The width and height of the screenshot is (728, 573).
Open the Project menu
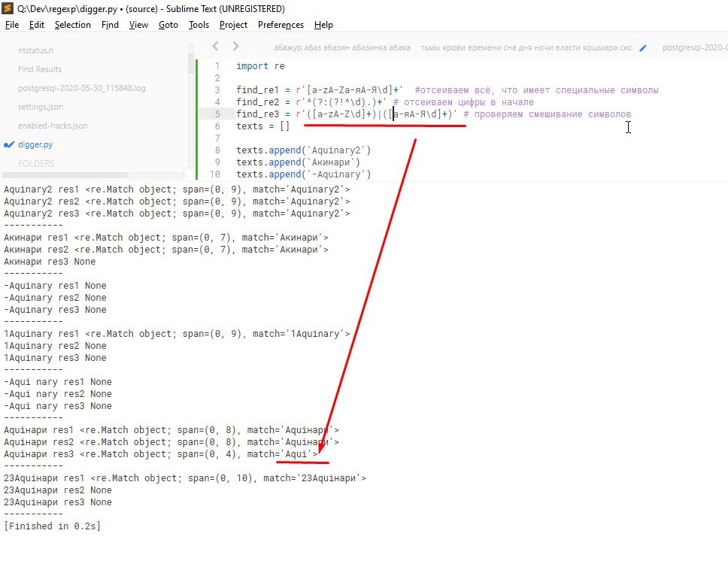pos(233,25)
